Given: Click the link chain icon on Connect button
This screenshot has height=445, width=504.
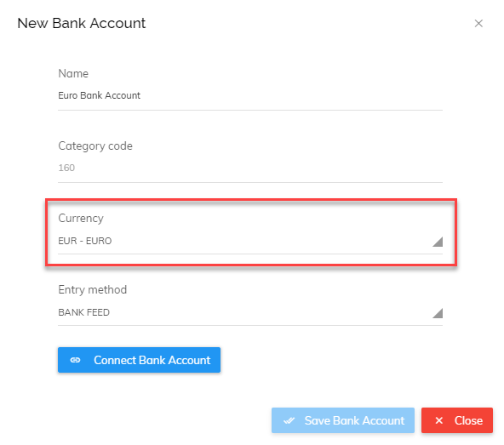Looking at the screenshot, I should (75, 360).
